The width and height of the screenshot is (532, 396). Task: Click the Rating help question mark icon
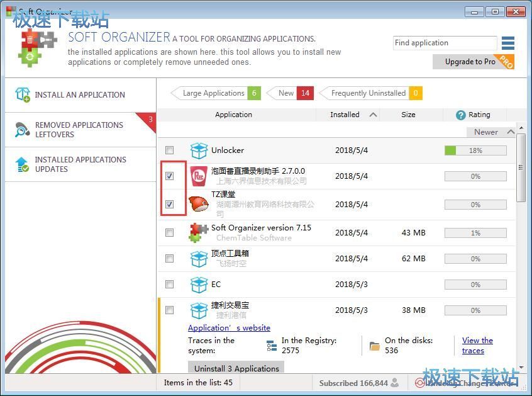(x=460, y=115)
